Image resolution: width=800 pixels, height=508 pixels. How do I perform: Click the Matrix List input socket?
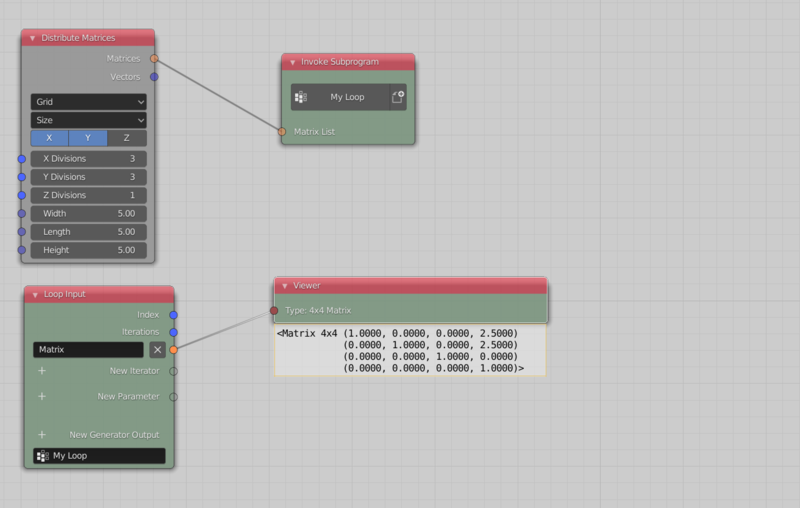pos(282,132)
